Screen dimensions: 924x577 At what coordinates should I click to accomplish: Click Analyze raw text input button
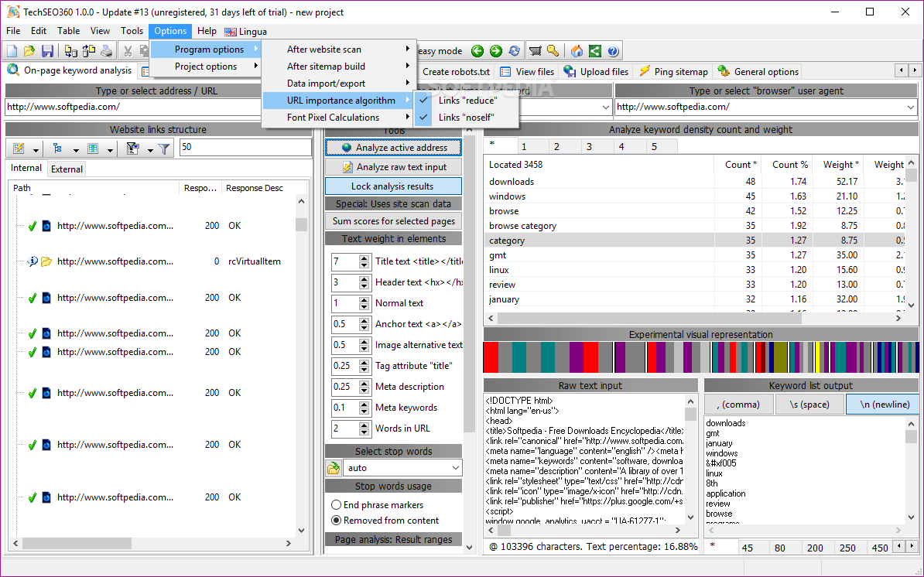(393, 167)
